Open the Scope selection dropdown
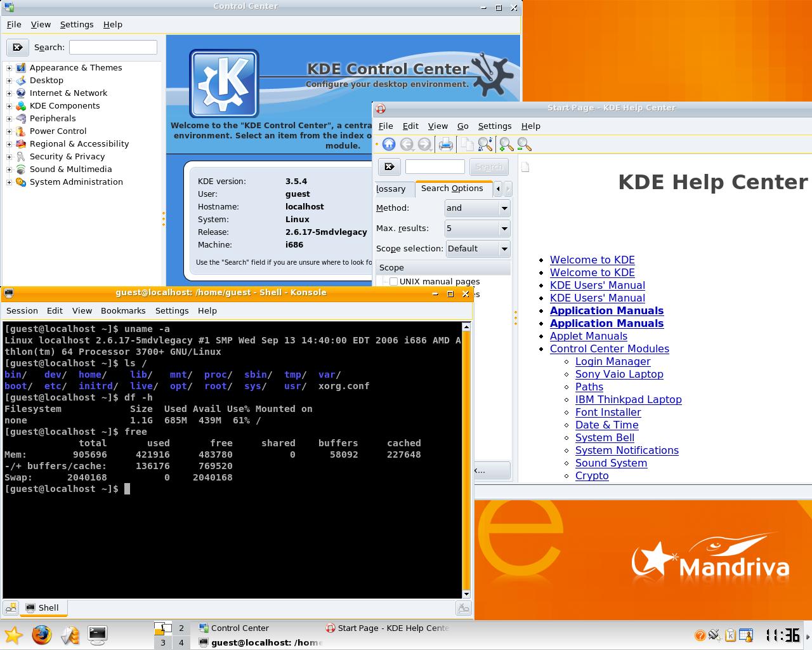 click(x=478, y=249)
